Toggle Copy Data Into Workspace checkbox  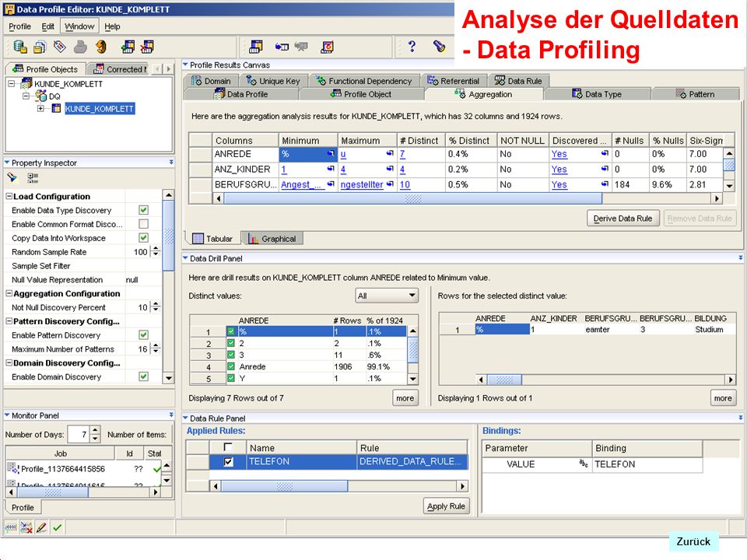click(143, 238)
